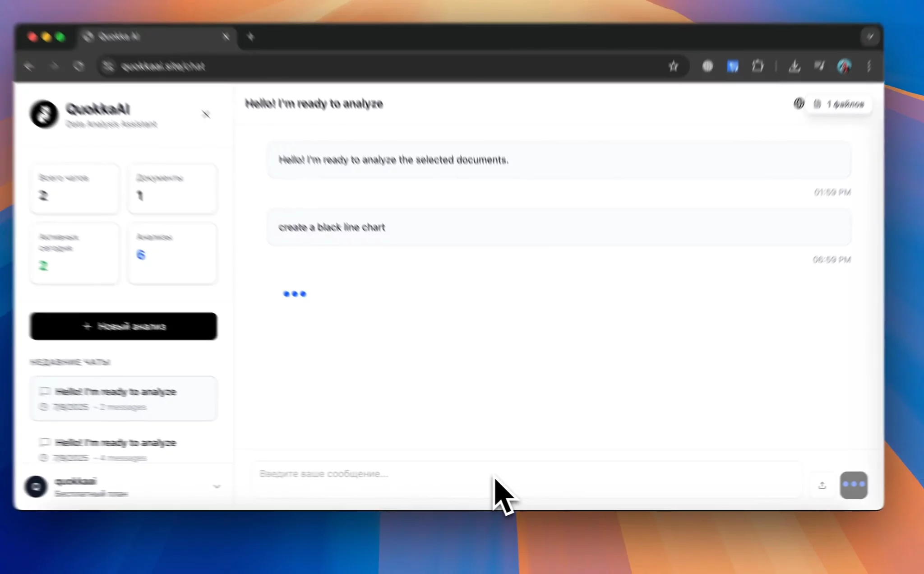Click the site info icon in address bar

point(108,66)
